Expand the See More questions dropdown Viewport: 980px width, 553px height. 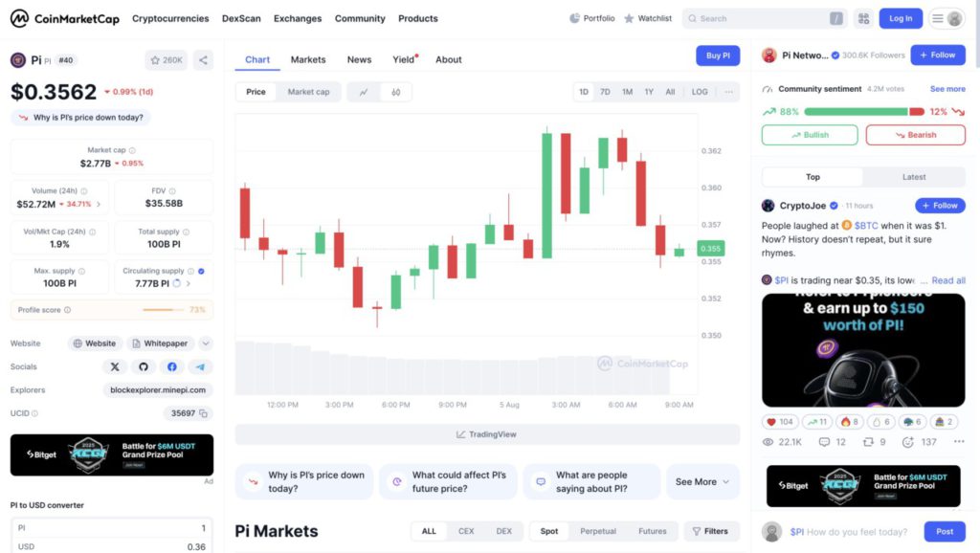click(x=702, y=482)
